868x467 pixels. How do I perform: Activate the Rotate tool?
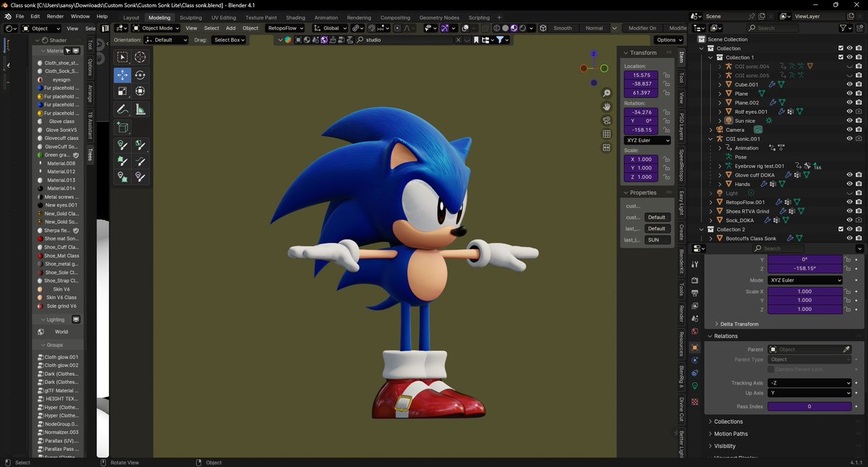pos(140,75)
